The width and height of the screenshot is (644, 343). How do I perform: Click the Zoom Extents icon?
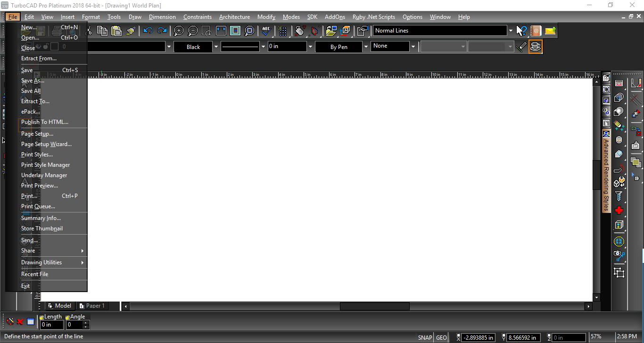click(221, 31)
